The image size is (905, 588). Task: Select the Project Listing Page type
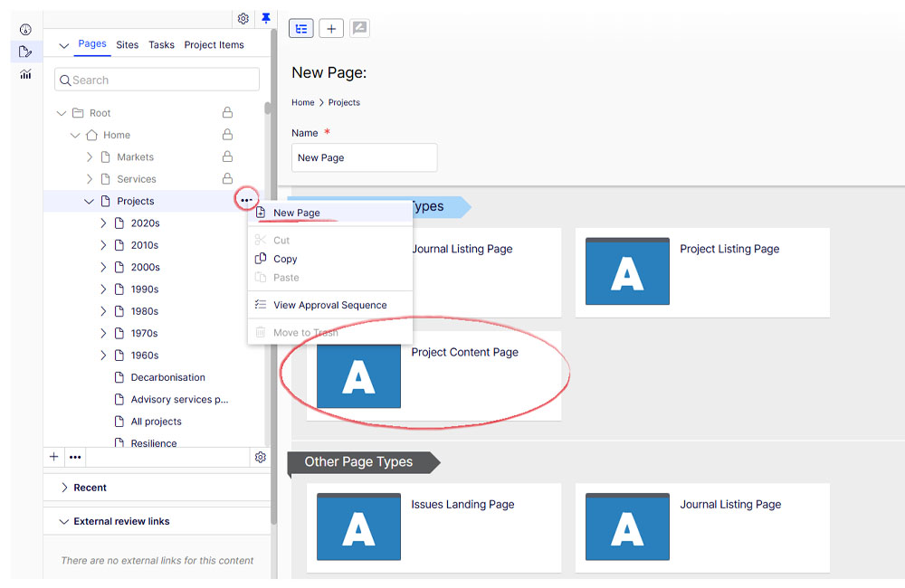pyautogui.click(x=702, y=272)
